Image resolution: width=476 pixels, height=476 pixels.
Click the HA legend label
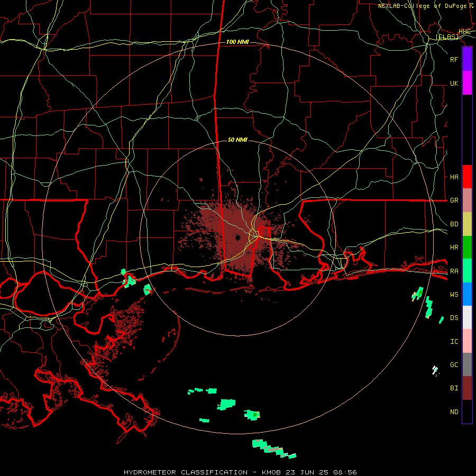point(454,177)
